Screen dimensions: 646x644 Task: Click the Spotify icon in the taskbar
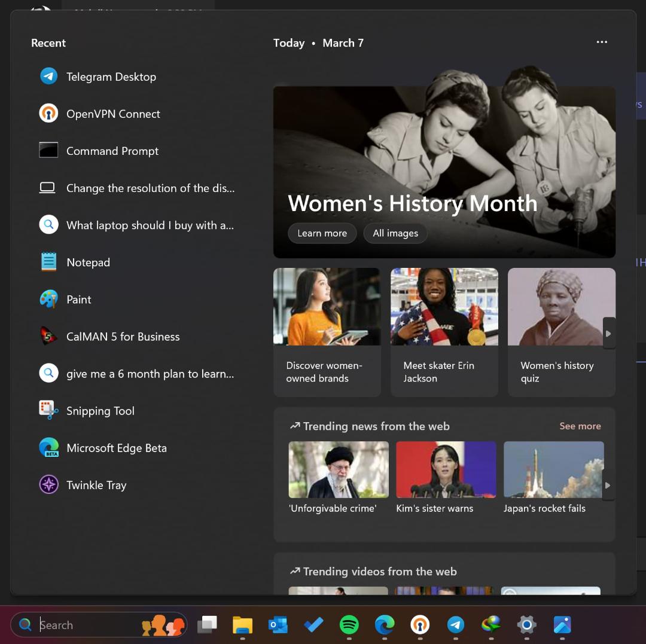coord(349,625)
